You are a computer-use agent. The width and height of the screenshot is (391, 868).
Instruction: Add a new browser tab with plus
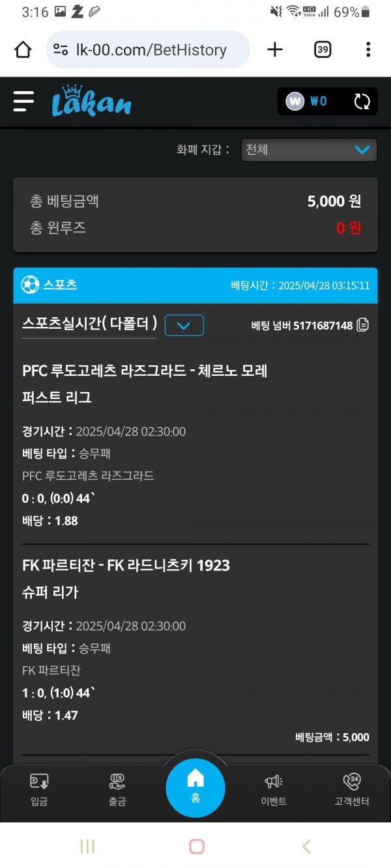click(x=276, y=49)
